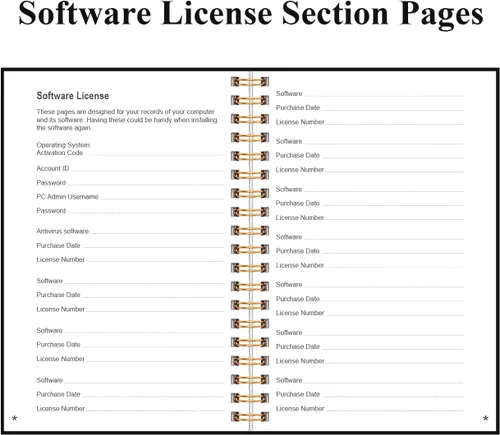This screenshot has height=435, width=500.
Task: Click the paragraph starting "These pages are designed"
Action: click(x=127, y=120)
